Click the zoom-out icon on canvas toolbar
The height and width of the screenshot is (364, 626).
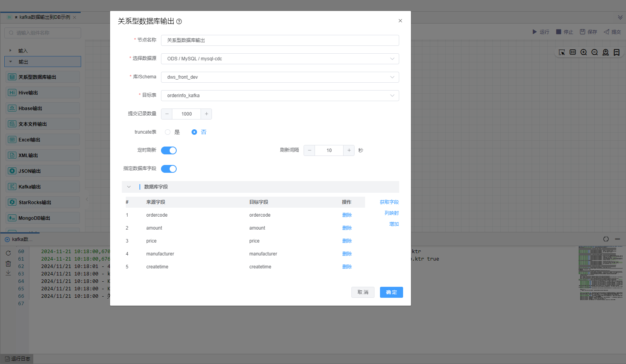(595, 53)
